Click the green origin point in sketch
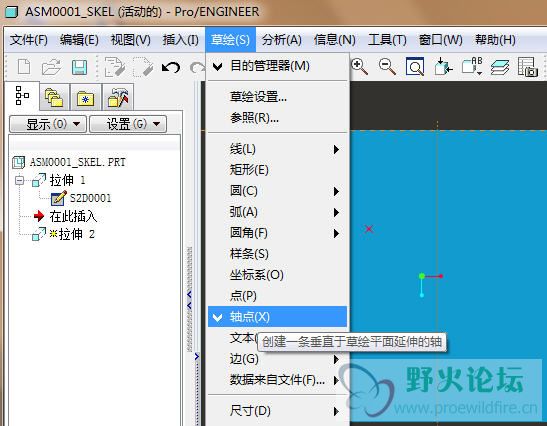Image resolution: width=547 pixels, height=426 pixels. click(422, 276)
